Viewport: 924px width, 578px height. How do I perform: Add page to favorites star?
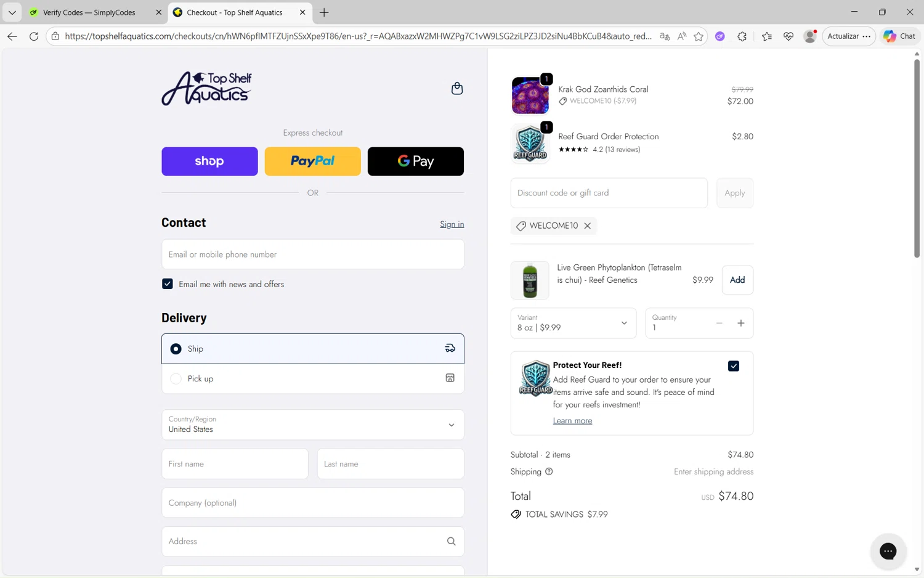(698, 36)
